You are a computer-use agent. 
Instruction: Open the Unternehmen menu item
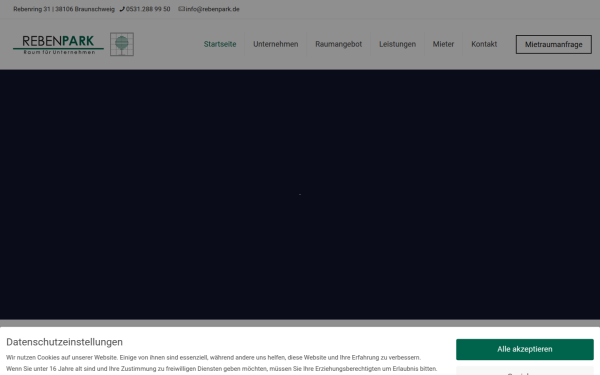pos(276,44)
